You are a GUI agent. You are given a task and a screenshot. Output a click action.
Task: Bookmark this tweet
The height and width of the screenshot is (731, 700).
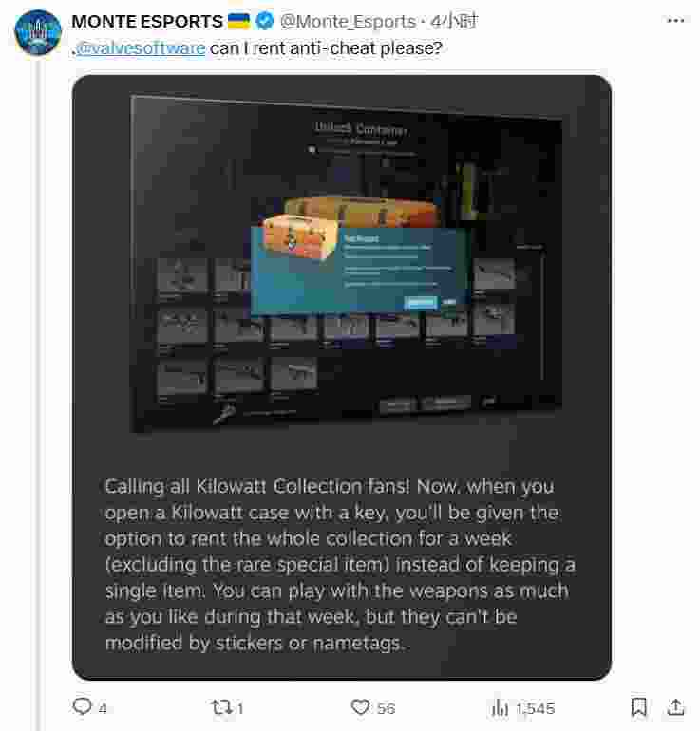pos(638,707)
